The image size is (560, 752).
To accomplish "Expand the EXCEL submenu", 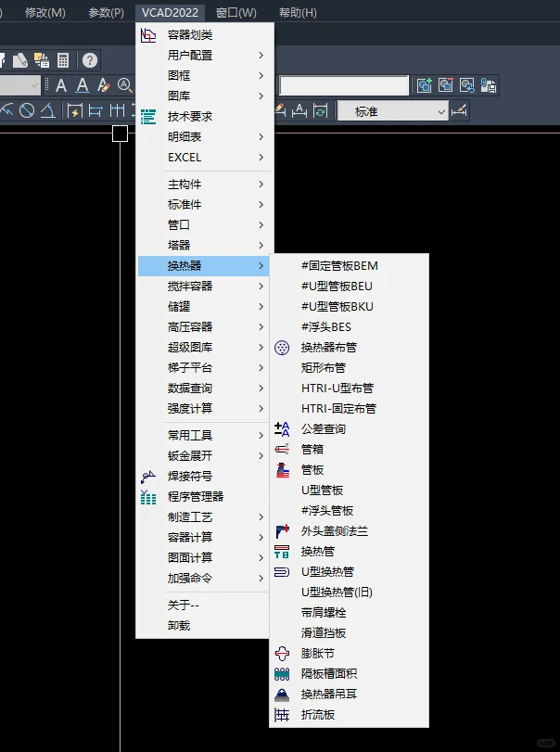I will point(205,158).
